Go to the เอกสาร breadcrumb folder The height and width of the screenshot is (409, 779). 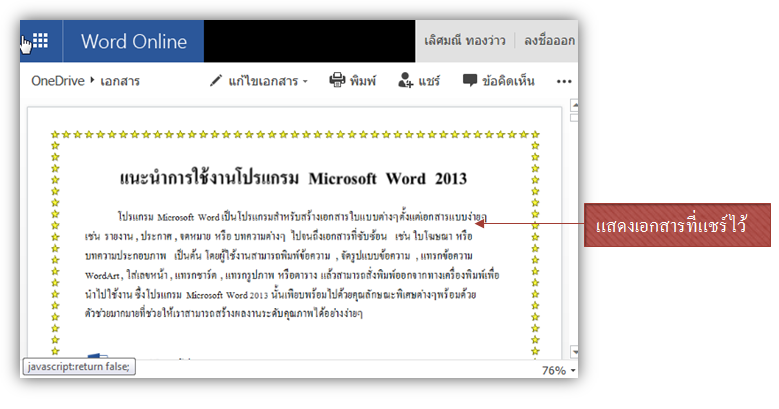(x=120, y=81)
